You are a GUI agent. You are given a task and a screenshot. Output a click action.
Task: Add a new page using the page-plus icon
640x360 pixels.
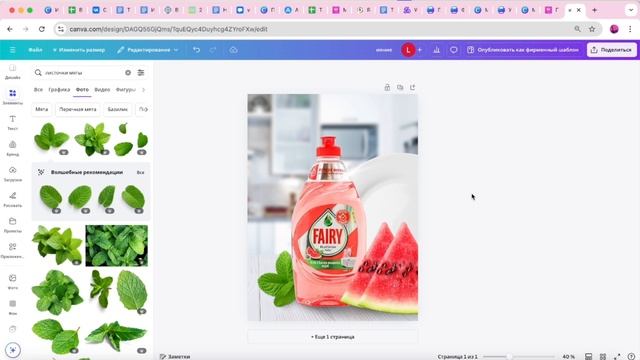point(413,87)
